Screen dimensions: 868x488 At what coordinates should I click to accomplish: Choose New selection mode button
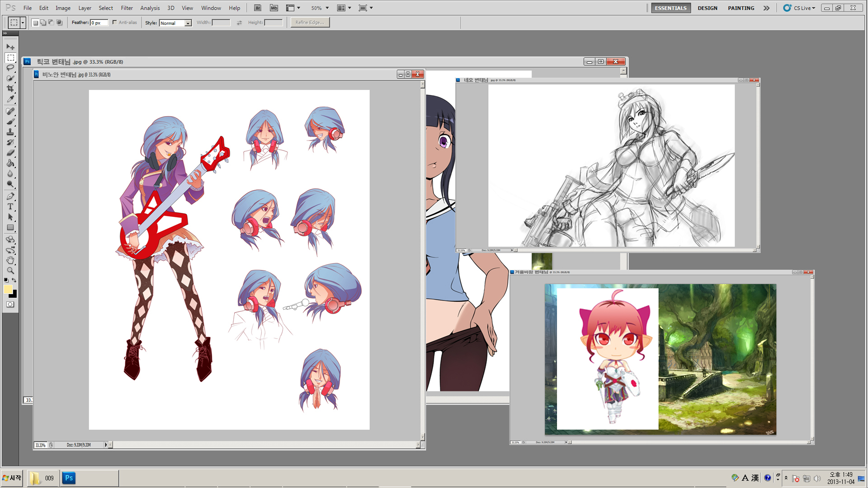pyautogui.click(x=35, y=23)
